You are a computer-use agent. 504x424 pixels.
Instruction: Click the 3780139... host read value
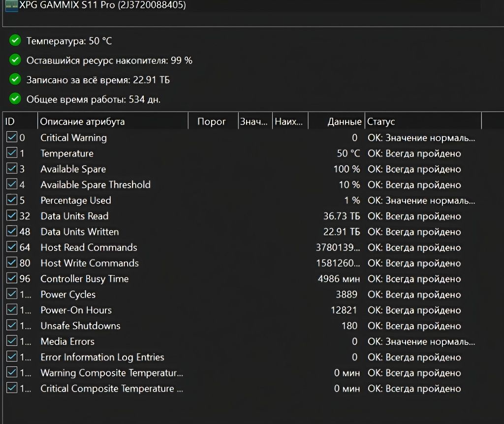click(338, 247)
